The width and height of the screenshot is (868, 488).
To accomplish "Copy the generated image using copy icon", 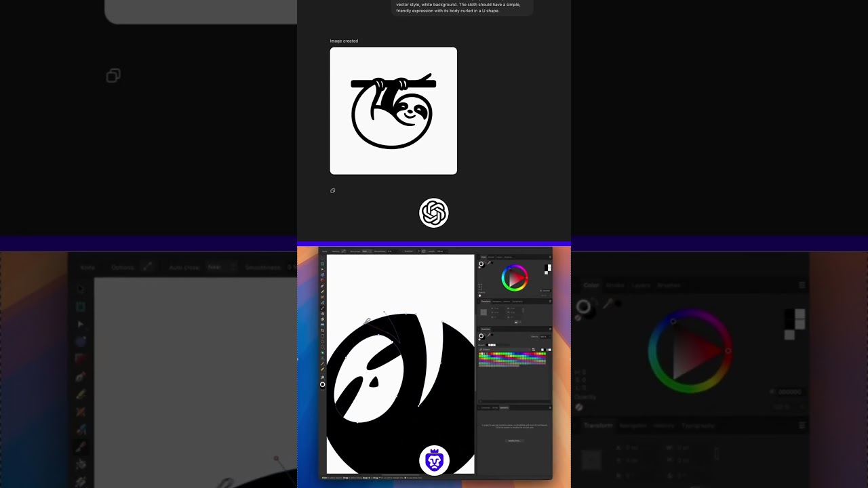I will [332, 190].
